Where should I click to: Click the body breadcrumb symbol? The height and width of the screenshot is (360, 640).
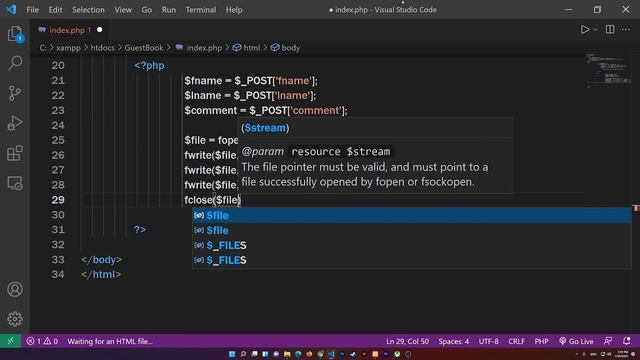pos(285,48)
